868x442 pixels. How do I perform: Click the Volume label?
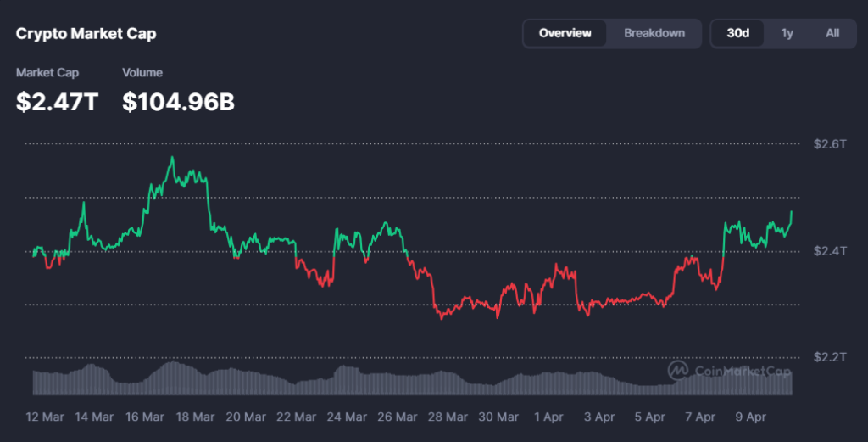tap(142, 73)
